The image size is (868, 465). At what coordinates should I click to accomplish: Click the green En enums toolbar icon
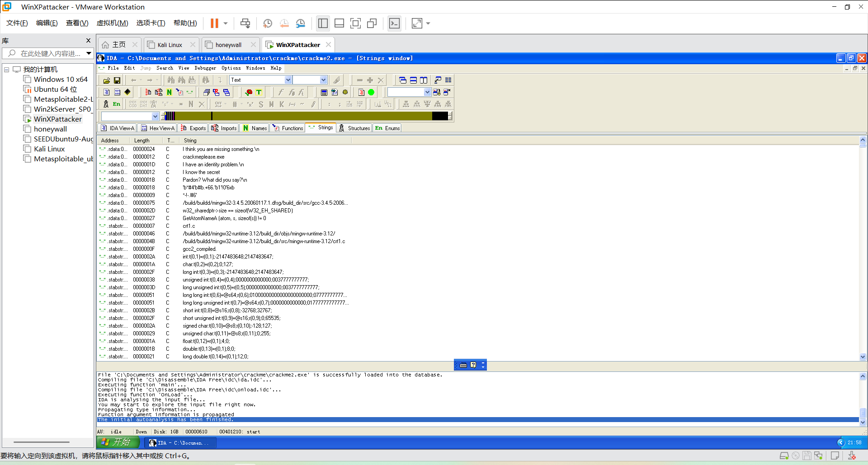117,104
